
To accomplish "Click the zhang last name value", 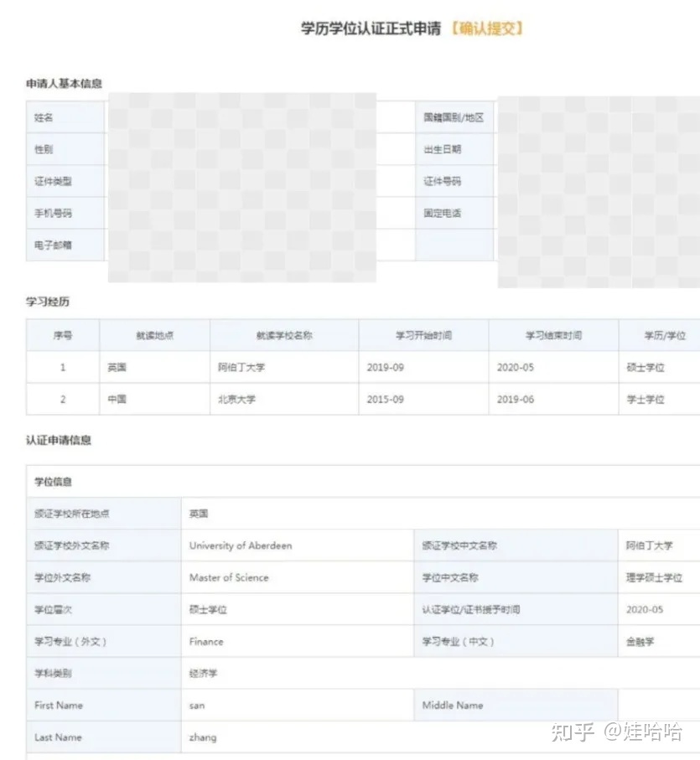I will 203,737.
